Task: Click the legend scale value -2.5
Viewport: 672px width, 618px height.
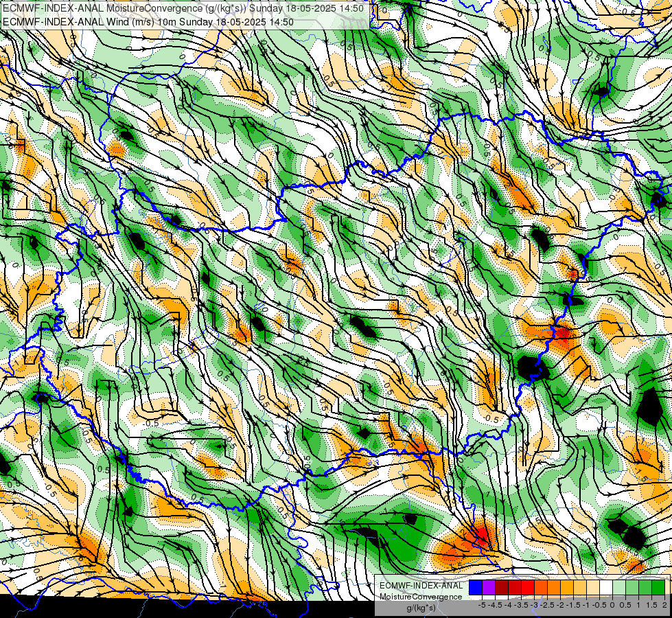Action: (547, 605)
